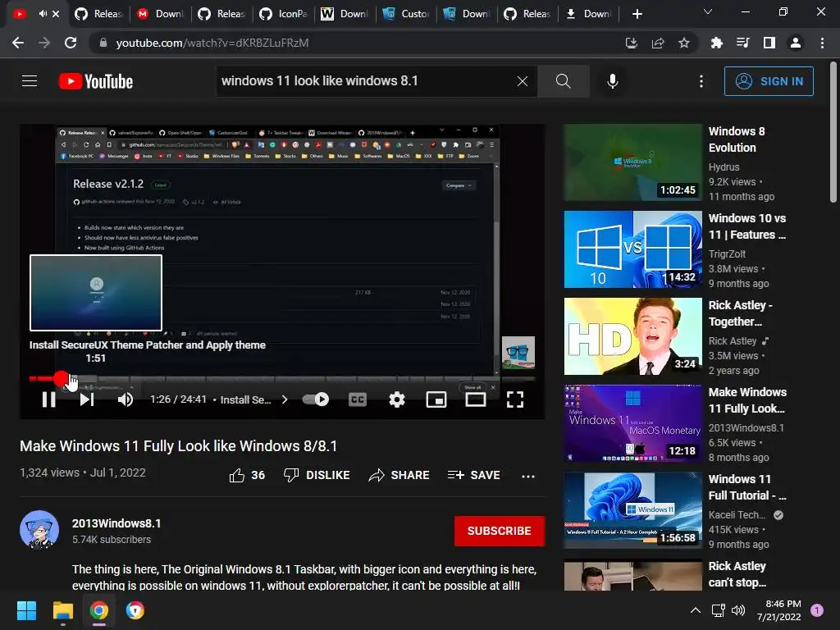Close the active YouTube tab
The image size is (840, 630).
coord(56,13)
